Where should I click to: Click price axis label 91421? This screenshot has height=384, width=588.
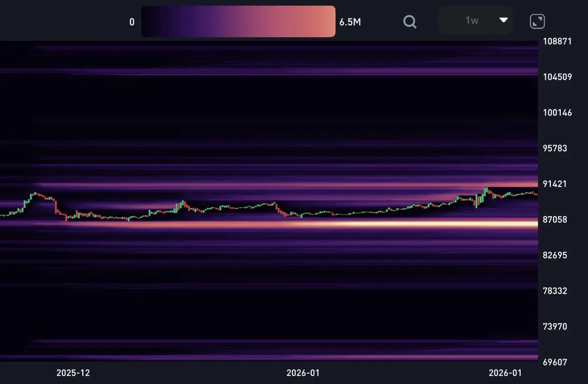coord(555,184)
